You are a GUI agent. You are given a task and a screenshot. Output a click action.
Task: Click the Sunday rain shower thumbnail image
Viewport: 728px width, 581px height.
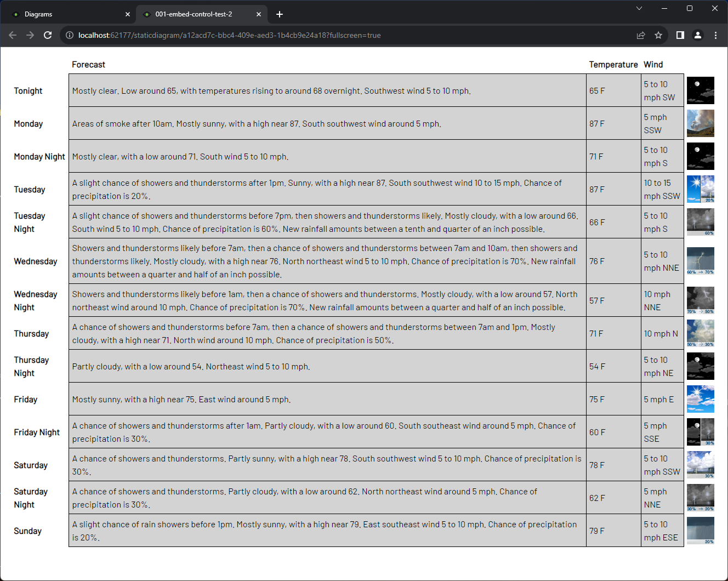point(700,531)
